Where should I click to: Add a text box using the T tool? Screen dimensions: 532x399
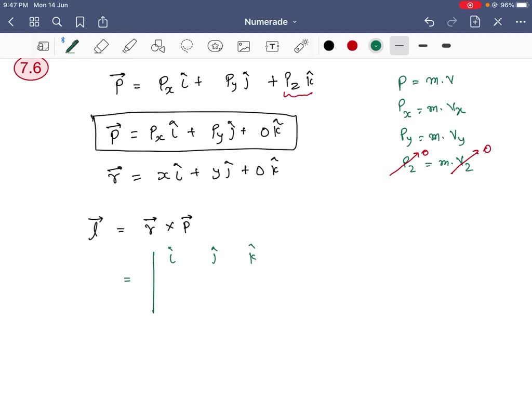[x=272, y=46]
